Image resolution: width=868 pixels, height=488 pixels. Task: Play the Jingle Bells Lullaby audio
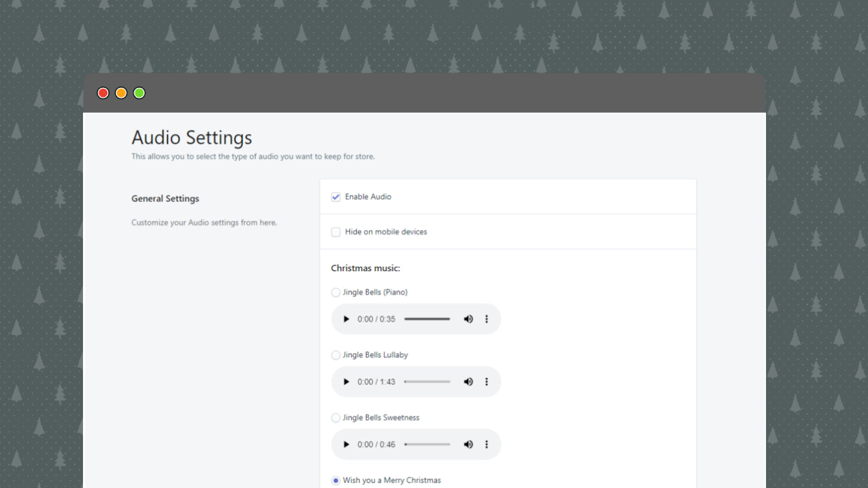pyautogui.click(x=347, y=381)
